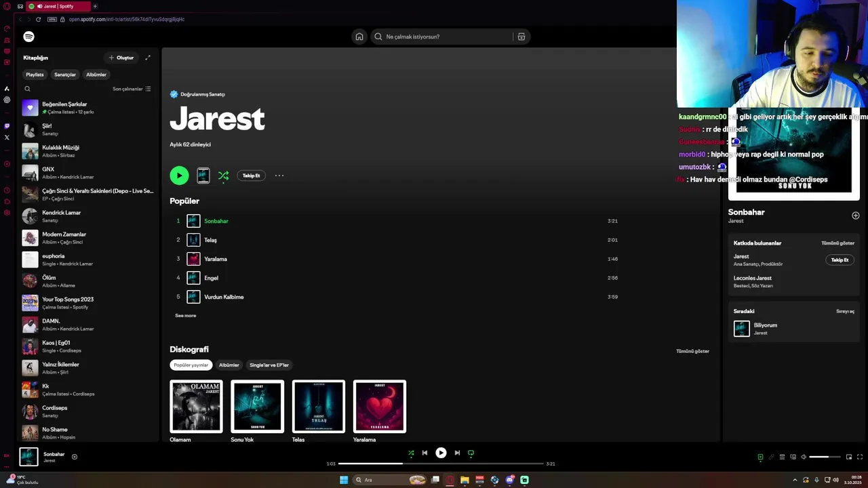Open the Son çalınanlar sort dropdown
868x488 pixels.
coord(132,89)
